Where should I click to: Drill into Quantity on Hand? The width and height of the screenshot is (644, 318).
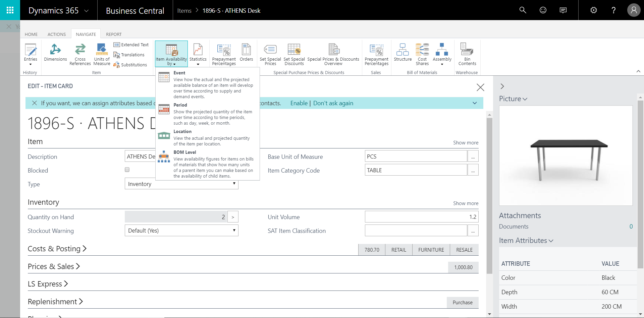point(233,217)
